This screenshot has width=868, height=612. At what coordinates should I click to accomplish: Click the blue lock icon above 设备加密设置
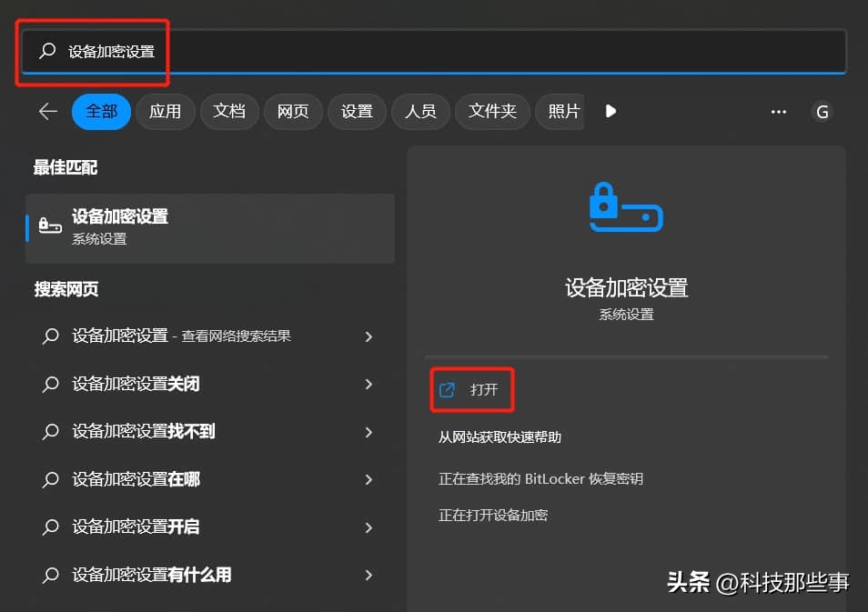click(625, 209)
